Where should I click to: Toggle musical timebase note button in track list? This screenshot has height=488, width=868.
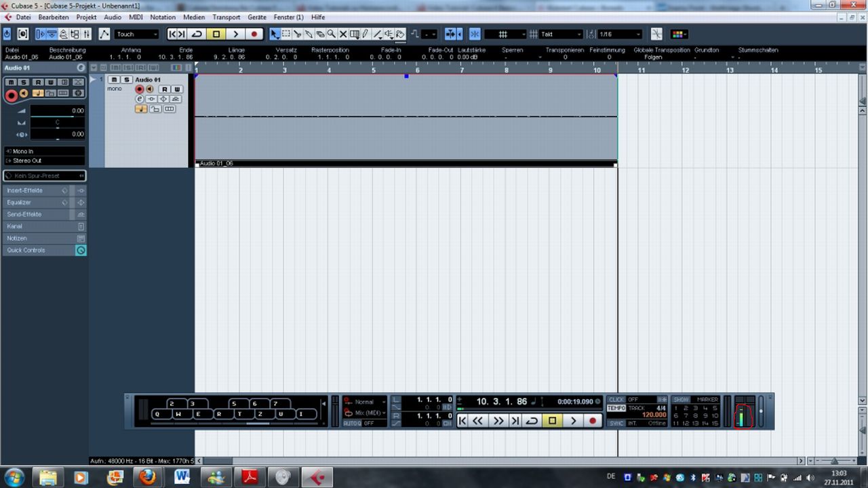141,109
